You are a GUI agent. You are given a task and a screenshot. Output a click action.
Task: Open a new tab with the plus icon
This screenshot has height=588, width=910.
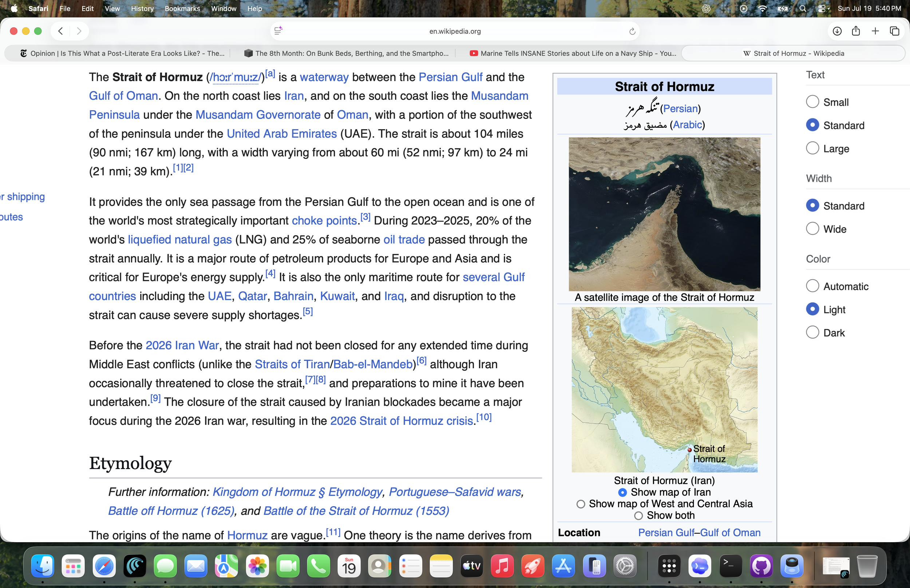click(875, 31)
